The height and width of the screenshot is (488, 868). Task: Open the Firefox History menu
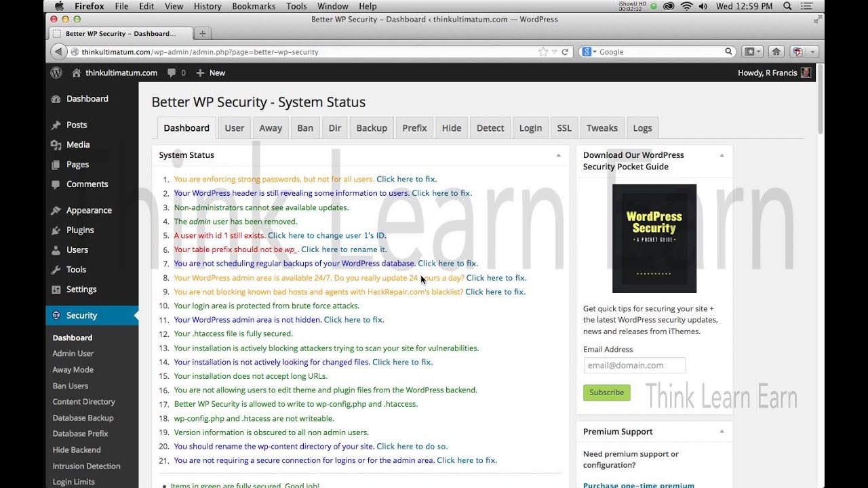point(208,6)
